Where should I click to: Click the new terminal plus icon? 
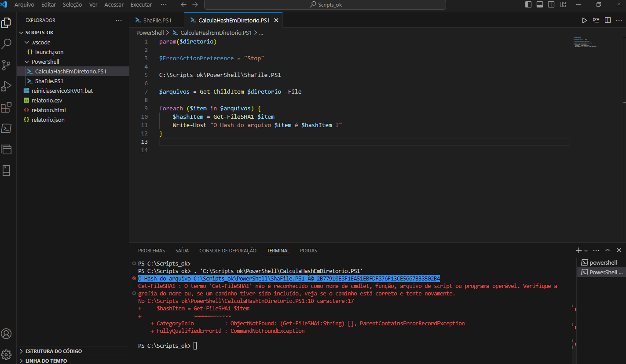pos(578,250)
